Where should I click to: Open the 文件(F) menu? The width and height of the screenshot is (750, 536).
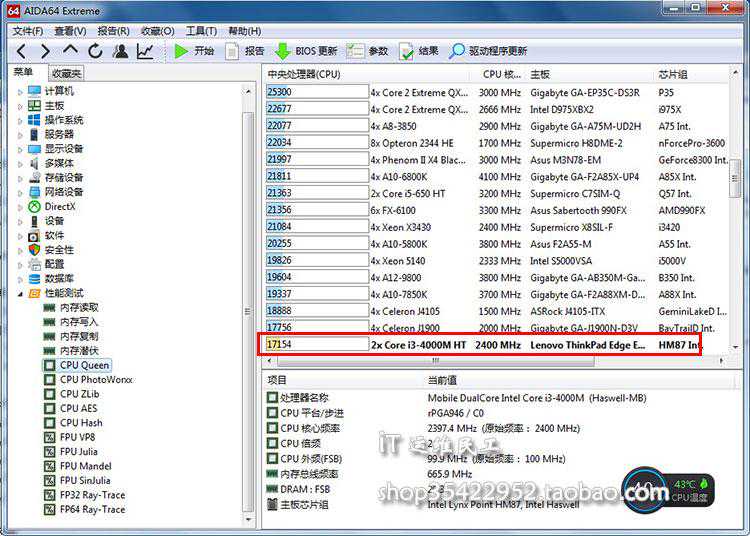(27, 31)
